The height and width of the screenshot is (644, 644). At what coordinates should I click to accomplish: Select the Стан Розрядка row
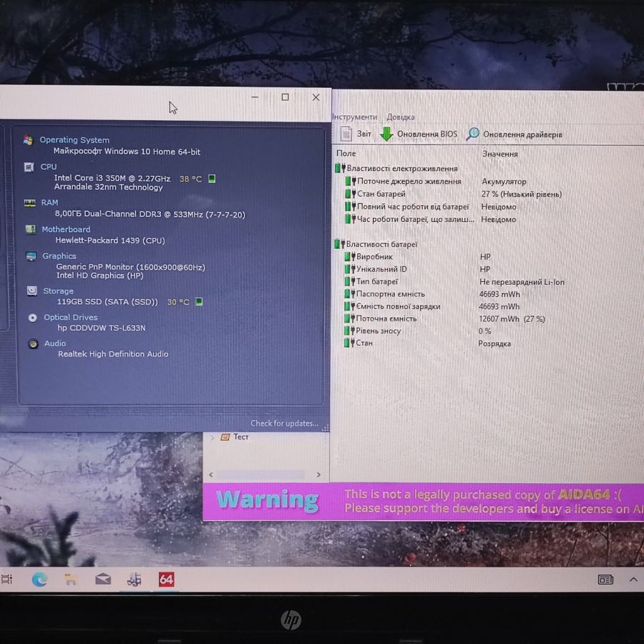(x=428, y=343)
